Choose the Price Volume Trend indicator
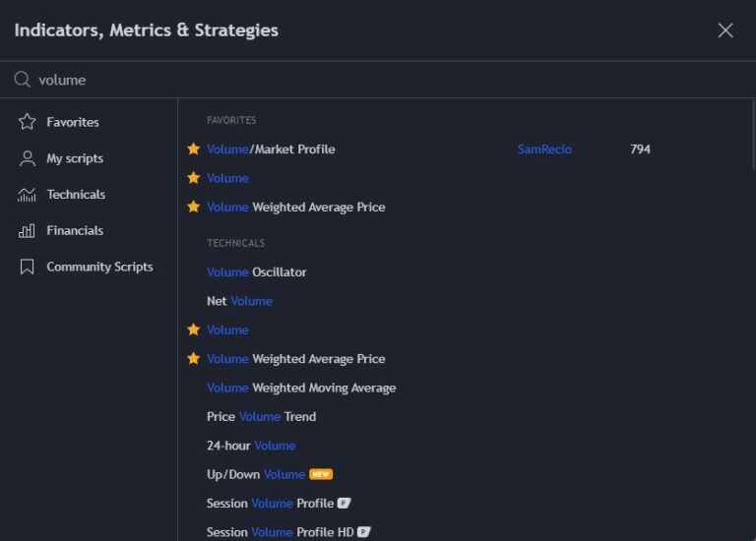Image resolution: width=756 pixels, height=541 pixels. (261, 416)
